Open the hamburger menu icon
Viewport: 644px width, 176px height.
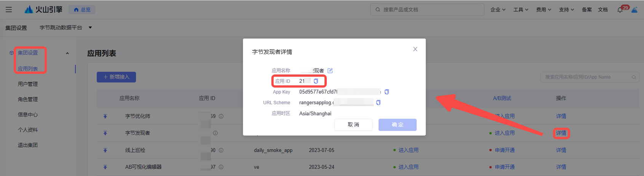click(9, 10)
